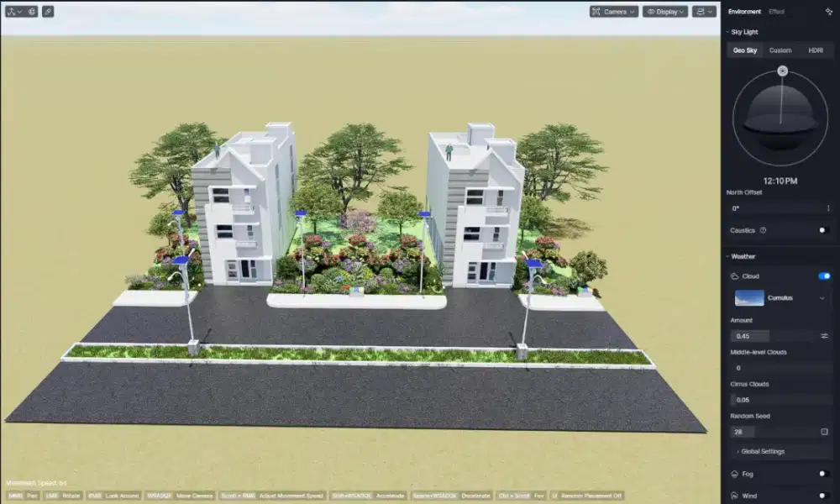840x504 pixels.
Task: Click the link icon button in top-left toolbar
Action: [x=48, y=12]
